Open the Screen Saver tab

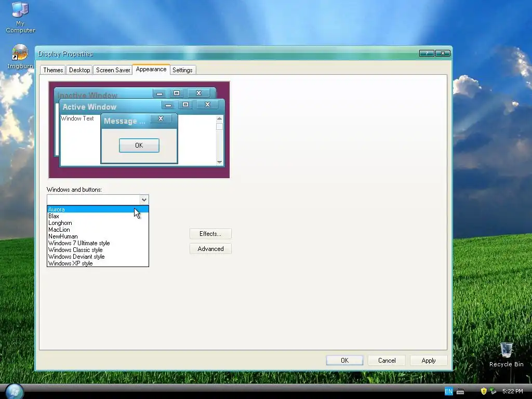coord(113,70)
